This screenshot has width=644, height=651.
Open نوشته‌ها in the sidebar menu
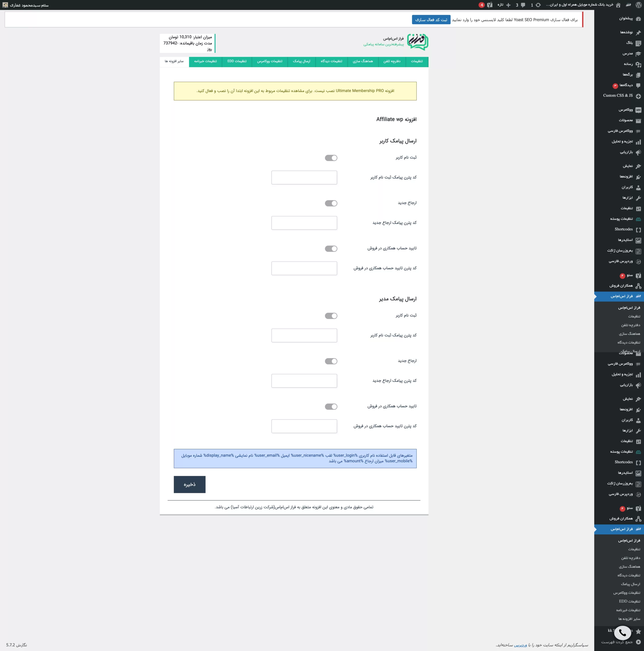[x=626, y=32]
